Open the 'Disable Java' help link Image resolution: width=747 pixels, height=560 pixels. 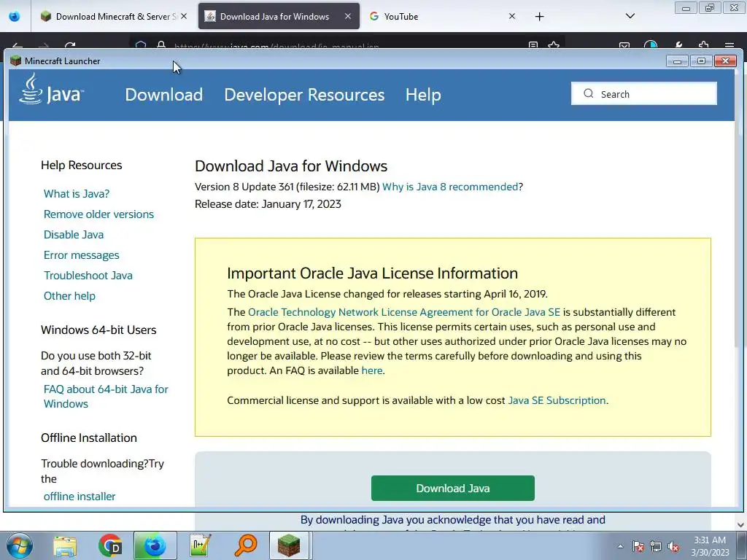[74, 235]
